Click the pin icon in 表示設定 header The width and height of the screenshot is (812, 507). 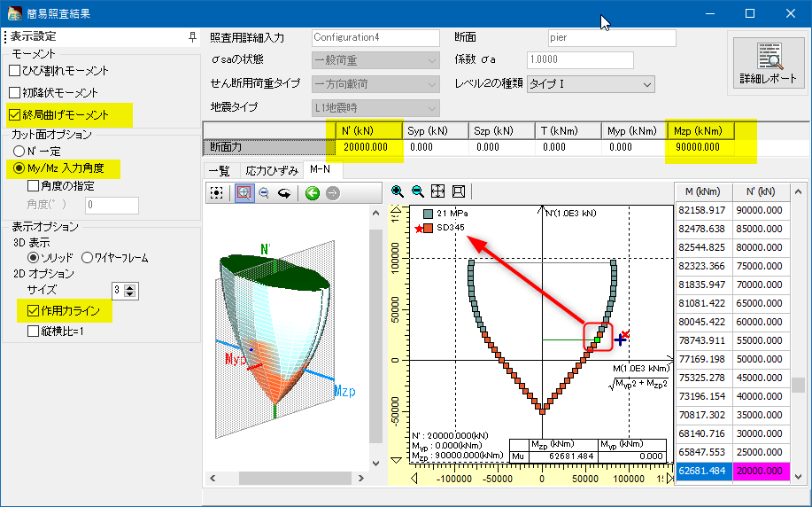pyautogui.click(x=192, y=37)
